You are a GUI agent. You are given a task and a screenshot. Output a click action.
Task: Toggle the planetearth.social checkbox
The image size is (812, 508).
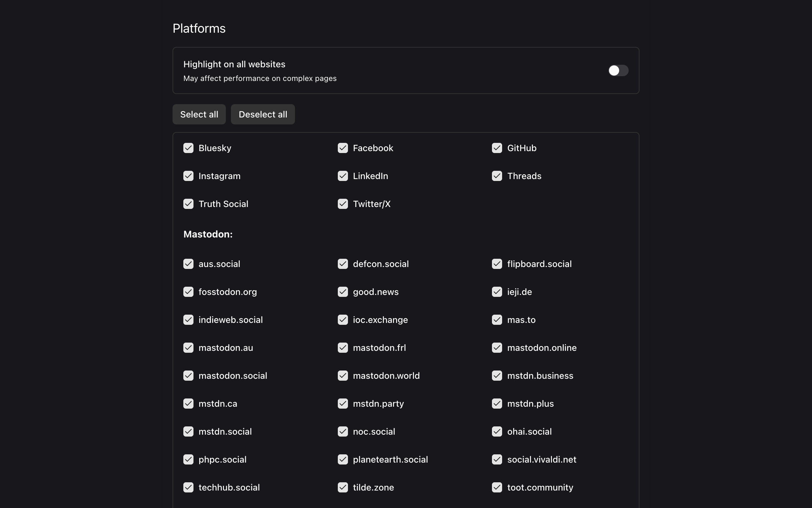(343, 459)
